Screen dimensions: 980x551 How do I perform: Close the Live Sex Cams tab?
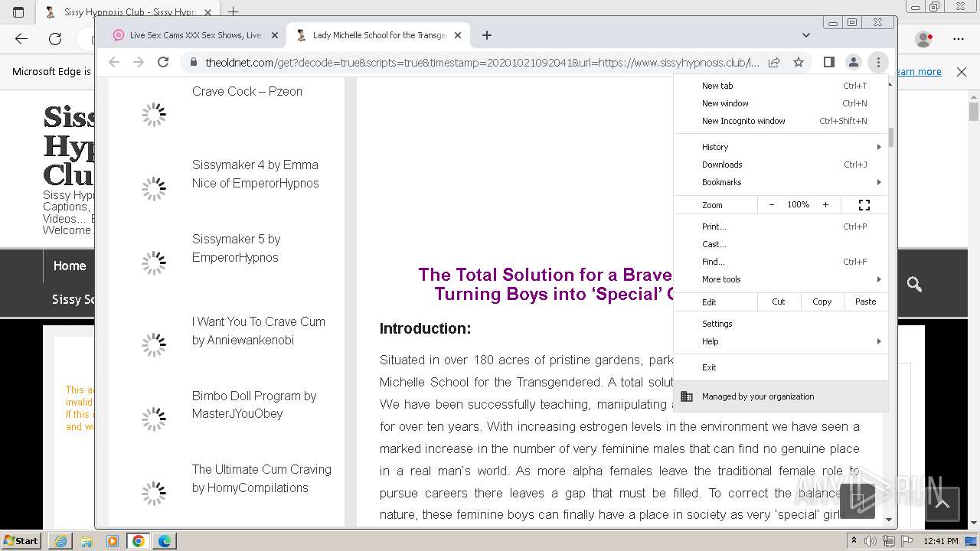(274, 35)
